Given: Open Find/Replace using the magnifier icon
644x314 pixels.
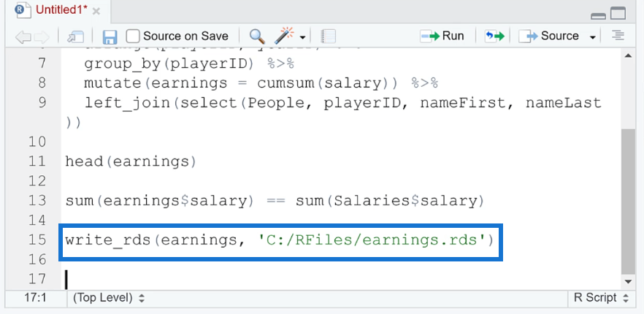Looking at the screenshot, I should (257, 37).
